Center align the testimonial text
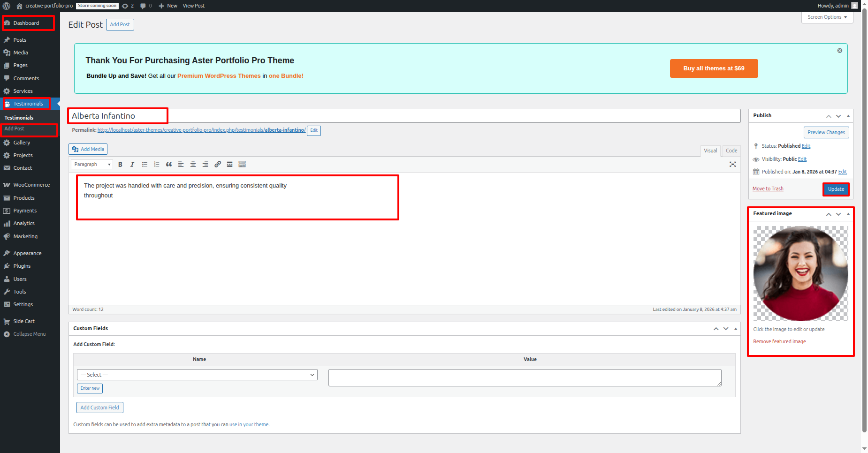868x453 pixels. tap(193, 165)
